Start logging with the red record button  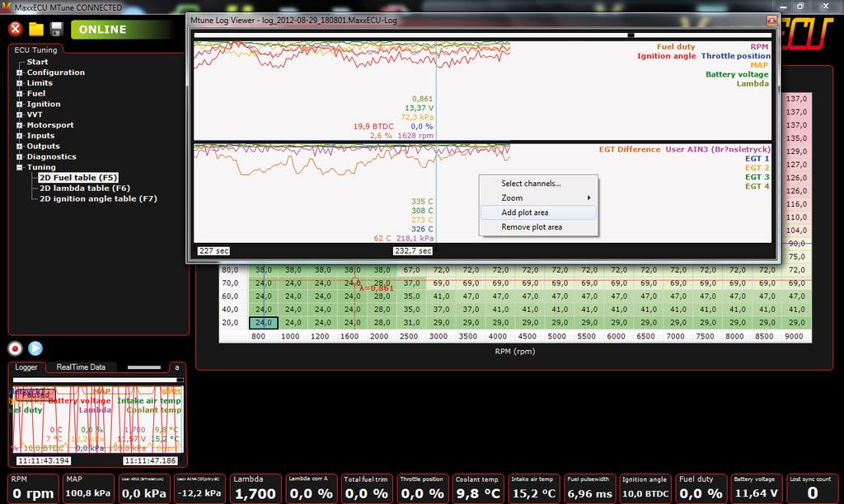pos(15,348)
